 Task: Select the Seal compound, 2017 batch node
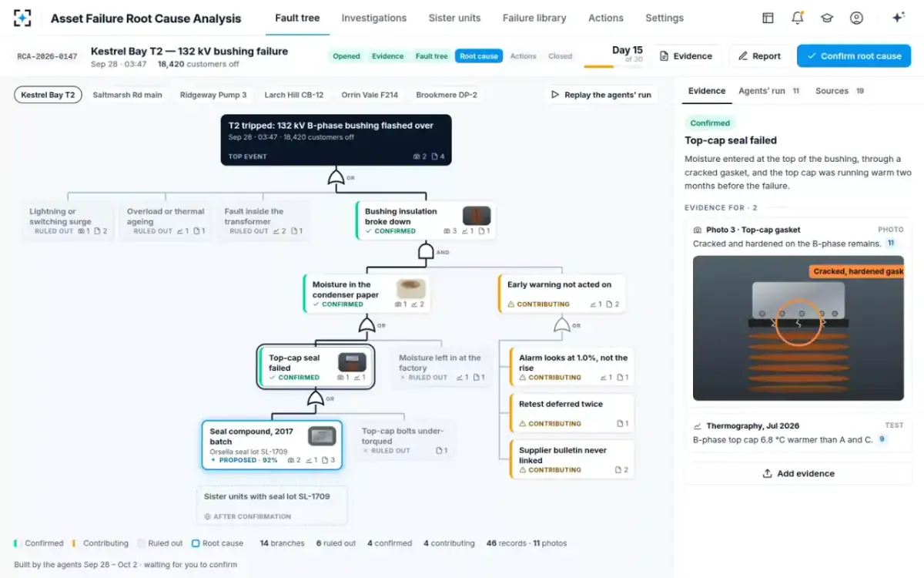click(x=272, y=445)
